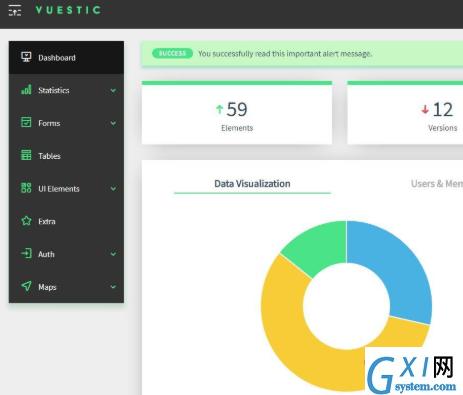Toggle the sidebar menu icon

pos(15,10)
